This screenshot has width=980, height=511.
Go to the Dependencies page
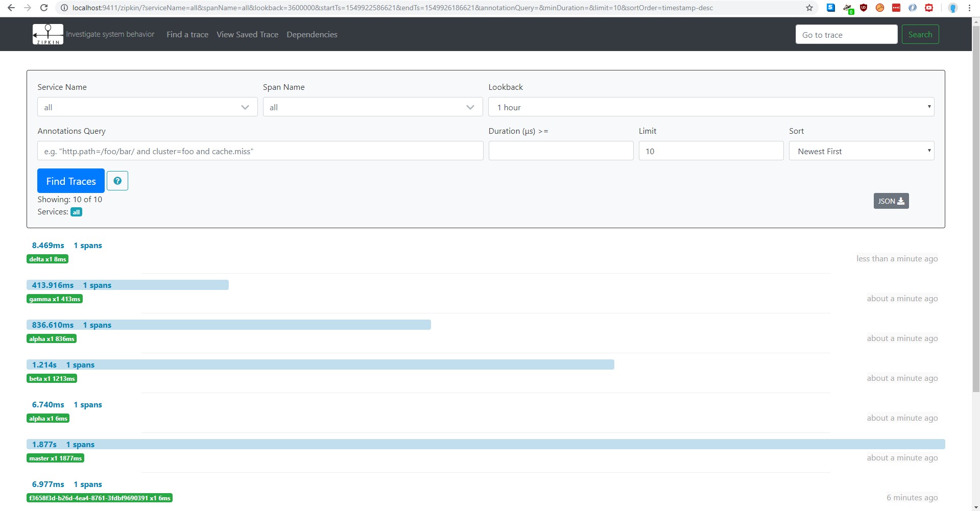pos(312,35)
